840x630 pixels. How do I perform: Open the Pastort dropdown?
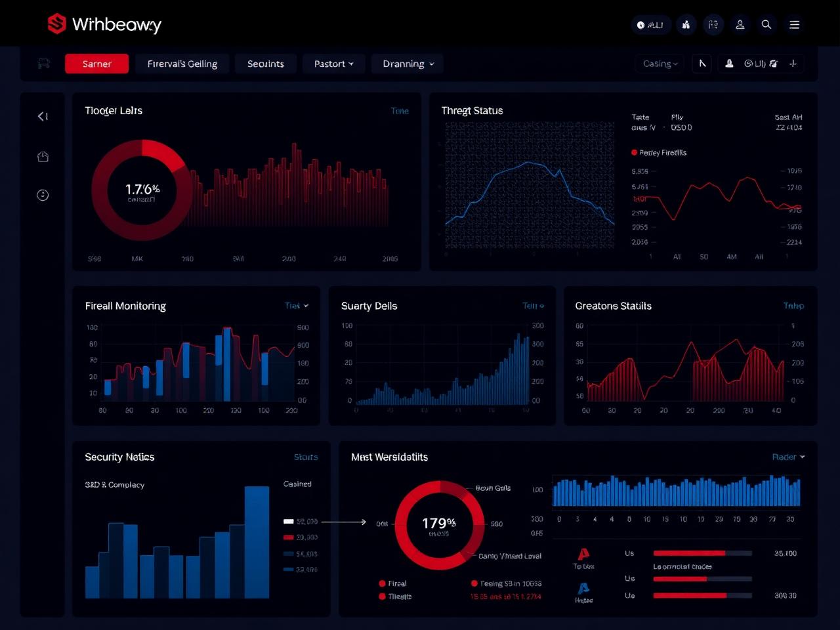click(x=333, y=64)
